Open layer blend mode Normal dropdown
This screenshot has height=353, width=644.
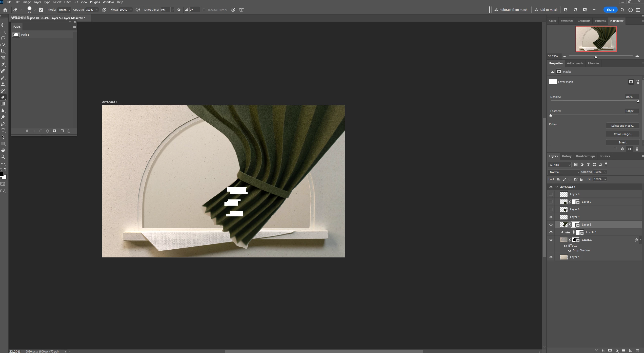(x=564, y=172)
